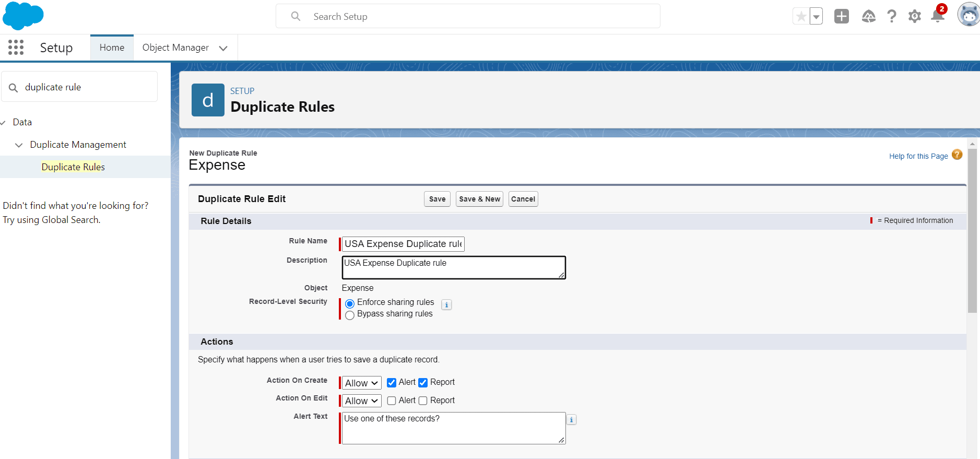This screenshot has width=980, height=459.
Task: Select Duplicate Rules in the sidebar
Action: (73, 167)
